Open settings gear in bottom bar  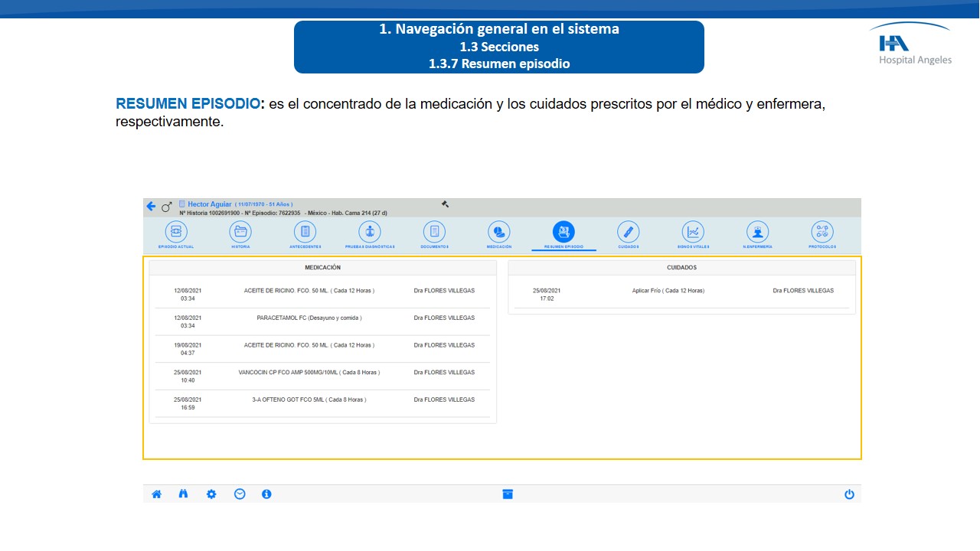[211, 494]
